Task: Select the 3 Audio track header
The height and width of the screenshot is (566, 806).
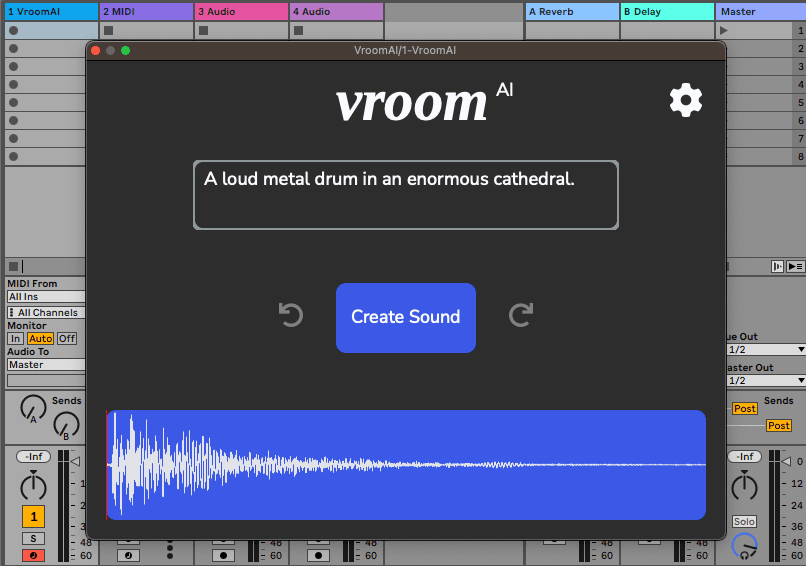Action: 241,11
